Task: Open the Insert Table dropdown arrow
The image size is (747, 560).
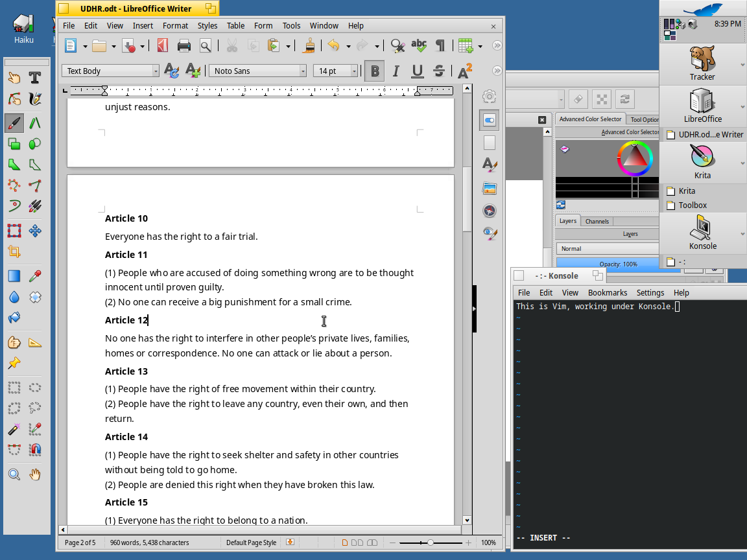Action: [480, 46]
